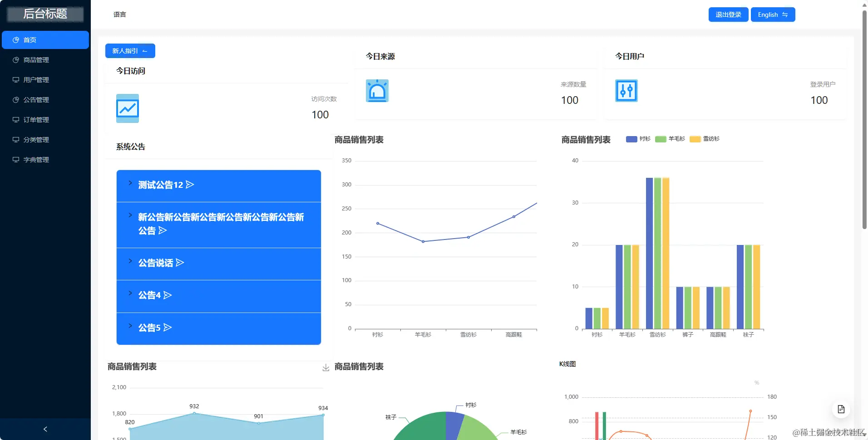This screenshot has height=440, width=868.
Task: Click the download icon beside 商品销售列表
Action: tap(326, 367)
